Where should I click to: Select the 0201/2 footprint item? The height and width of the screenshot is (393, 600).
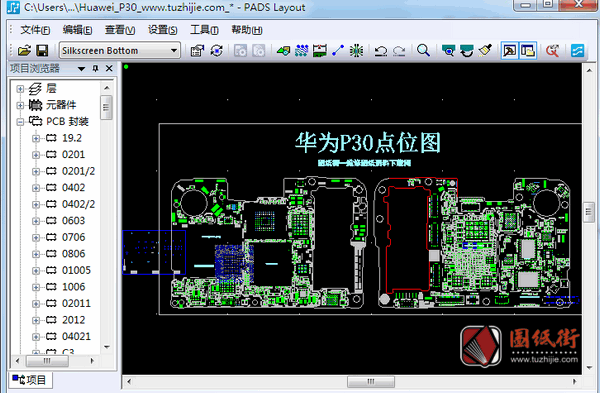click(x=78, y=171)
